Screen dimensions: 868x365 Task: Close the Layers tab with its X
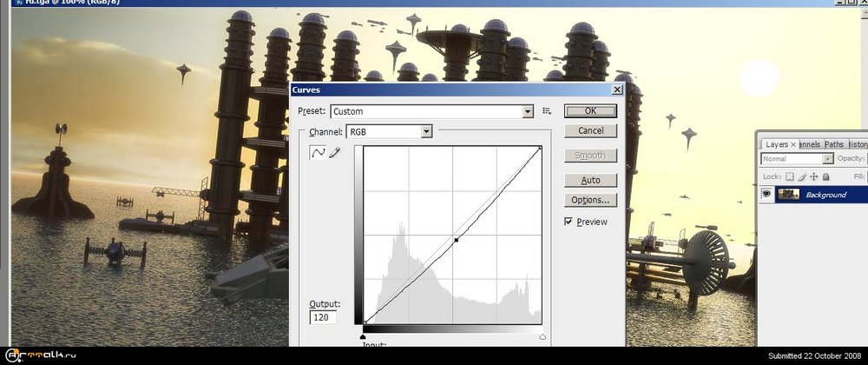pos(793,144)
